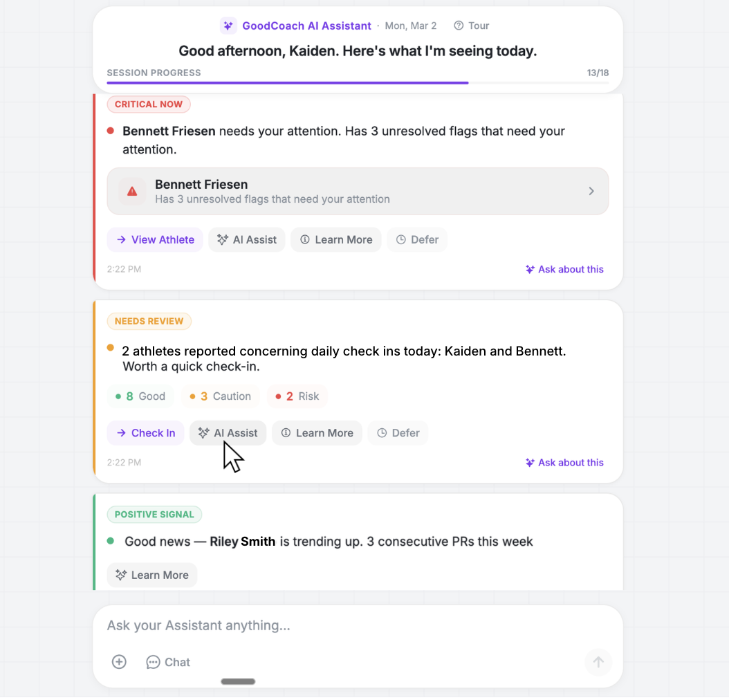Click the plus icon in the chat box
Image resolution: width=729 pixels, height=700 pixels.
coord(118,662)
